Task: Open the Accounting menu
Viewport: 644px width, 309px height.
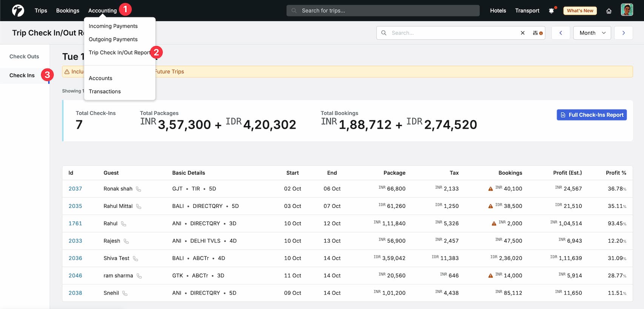Action: click(102, 11)
